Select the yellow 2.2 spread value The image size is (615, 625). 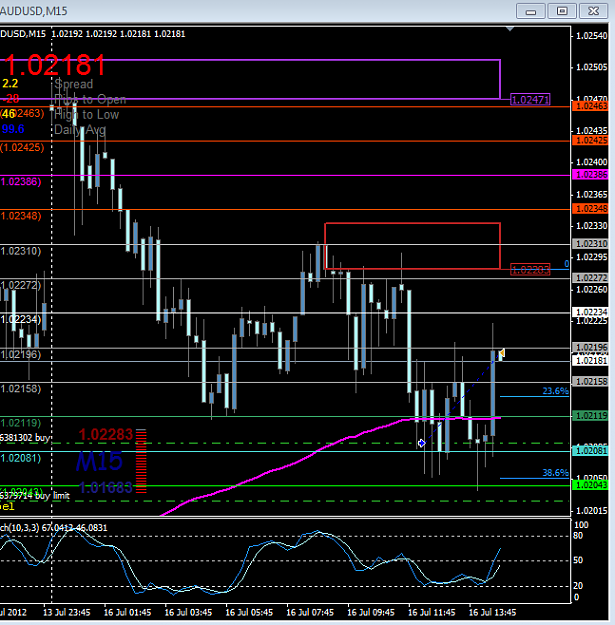click(10, 84)
